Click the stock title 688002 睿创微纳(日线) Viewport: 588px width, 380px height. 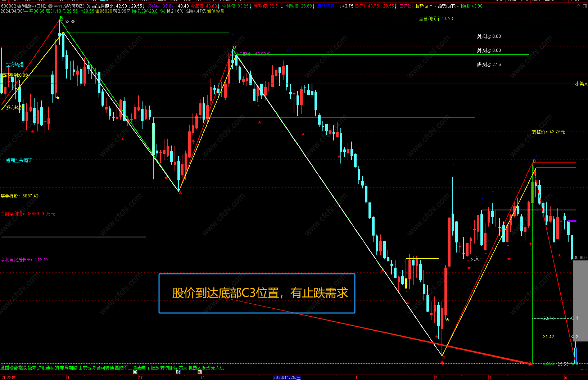pos(24,6)
